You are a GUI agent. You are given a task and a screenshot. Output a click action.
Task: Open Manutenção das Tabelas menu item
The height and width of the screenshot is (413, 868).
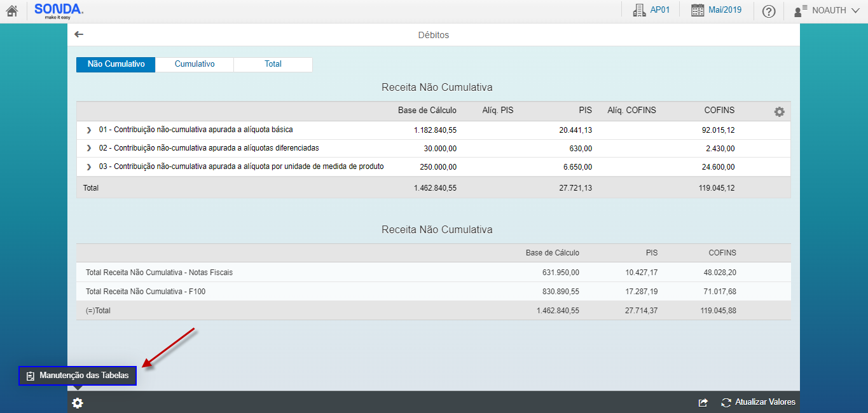(78, 376)
